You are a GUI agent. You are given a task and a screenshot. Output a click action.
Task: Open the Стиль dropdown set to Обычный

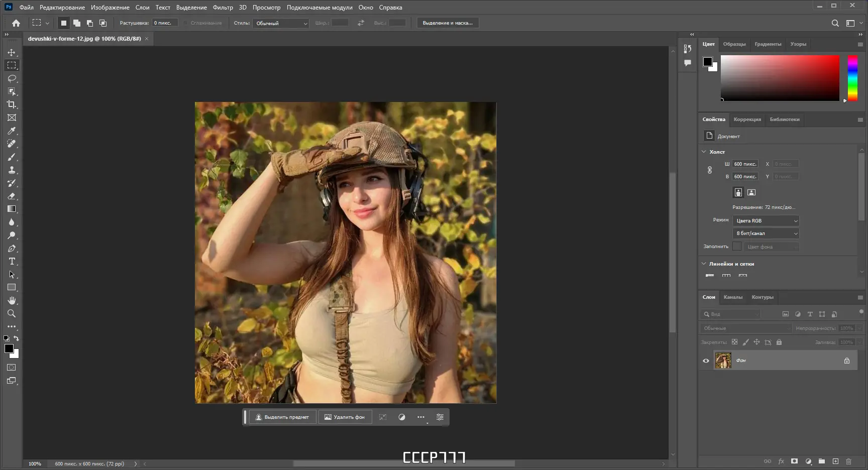pos(281,23)
